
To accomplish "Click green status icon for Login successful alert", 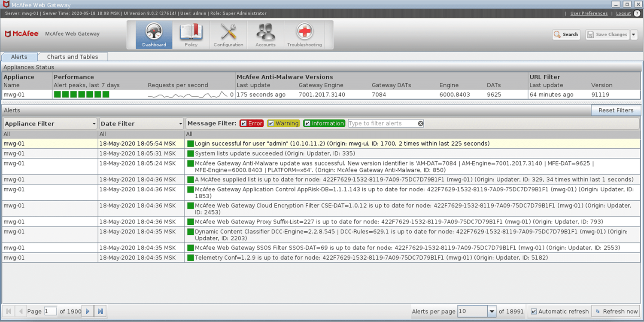I will (x=191, y=144).
